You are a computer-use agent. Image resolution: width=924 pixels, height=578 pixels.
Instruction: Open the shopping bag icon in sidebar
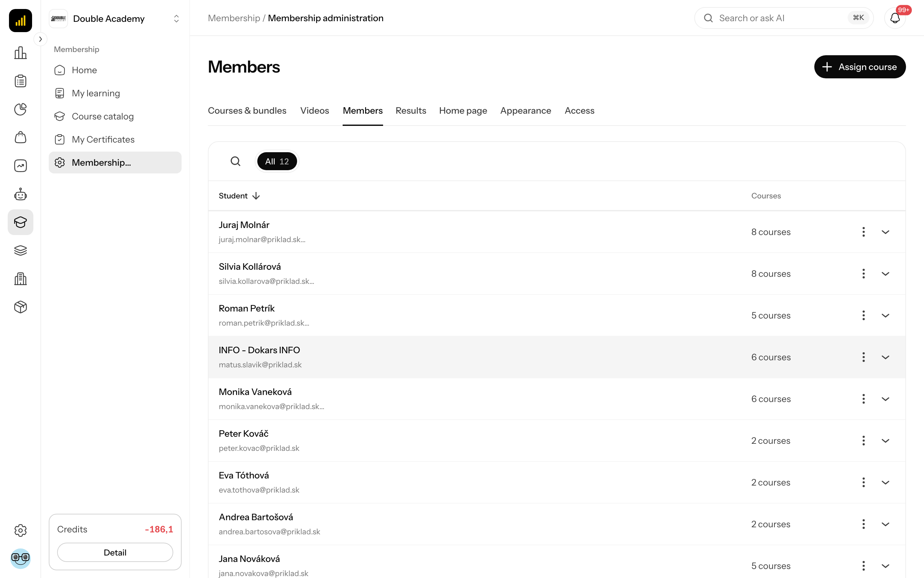click(20, 138)
